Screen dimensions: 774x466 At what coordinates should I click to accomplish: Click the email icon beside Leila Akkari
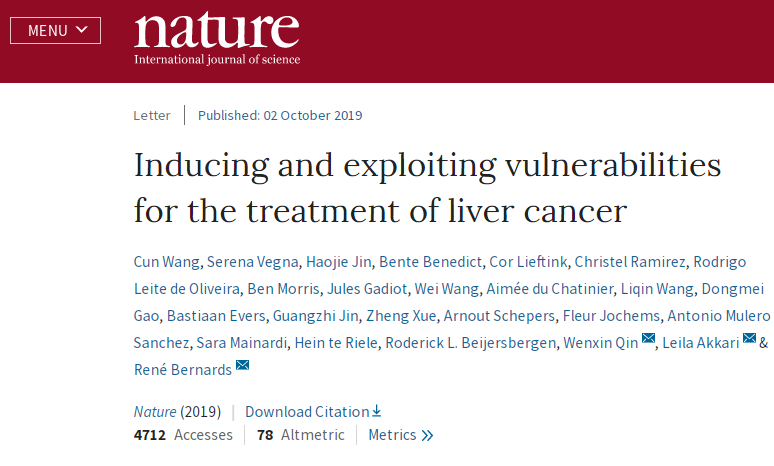pyautogui.click(x=748, y=341)
